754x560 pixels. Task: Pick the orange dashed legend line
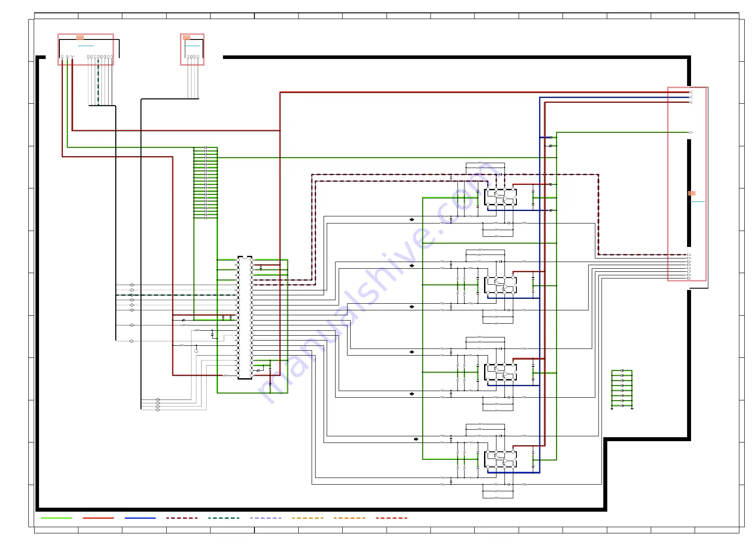349,518
